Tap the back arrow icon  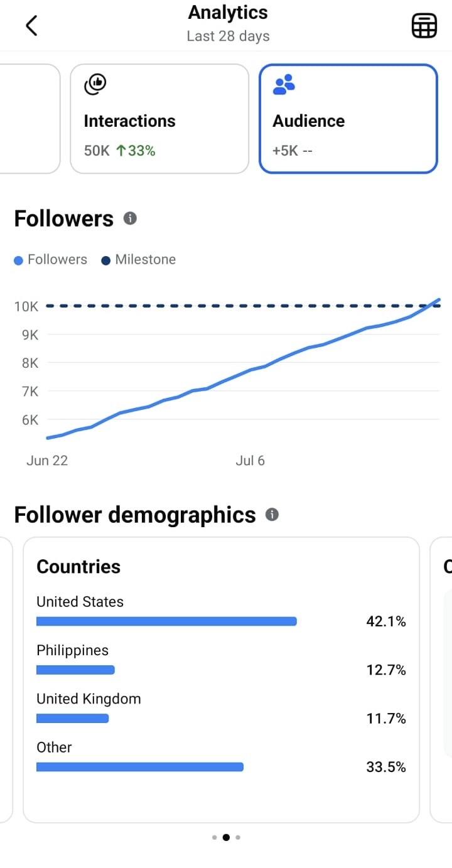tap(31, 26)
